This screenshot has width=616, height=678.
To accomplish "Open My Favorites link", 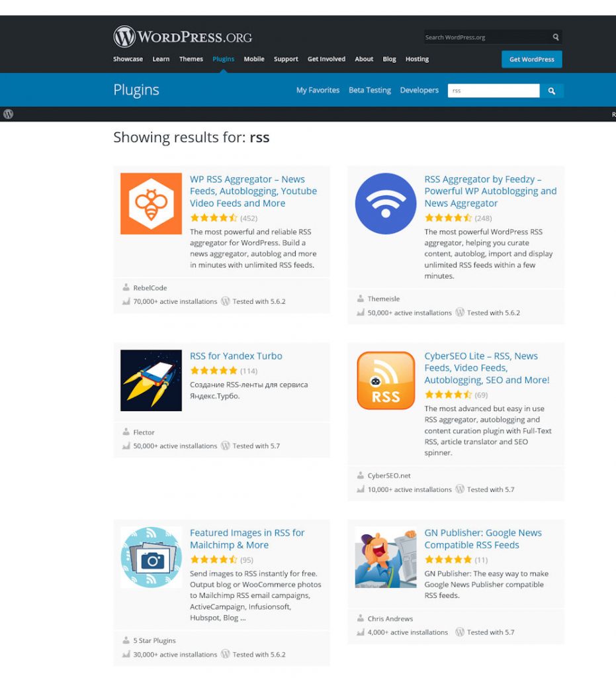I will tap(318, 90).
